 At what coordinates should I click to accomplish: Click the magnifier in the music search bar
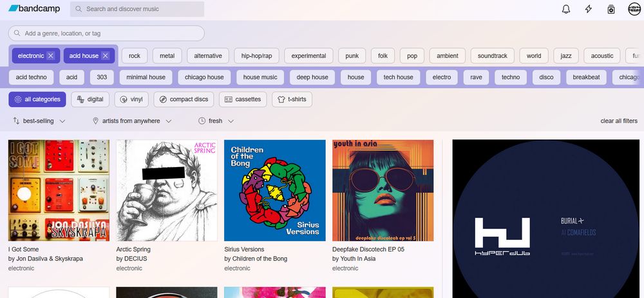[79, 9]
